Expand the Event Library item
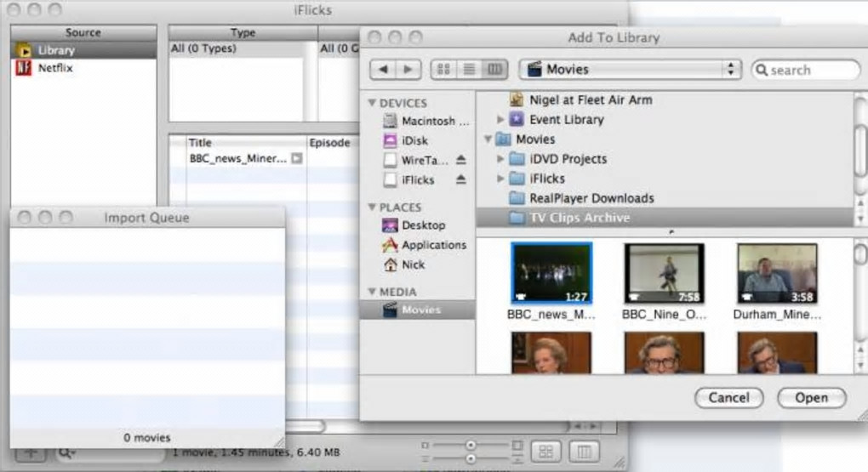Image resolution: width=868 pixels, height=472 pixels. tap(500, 120)
